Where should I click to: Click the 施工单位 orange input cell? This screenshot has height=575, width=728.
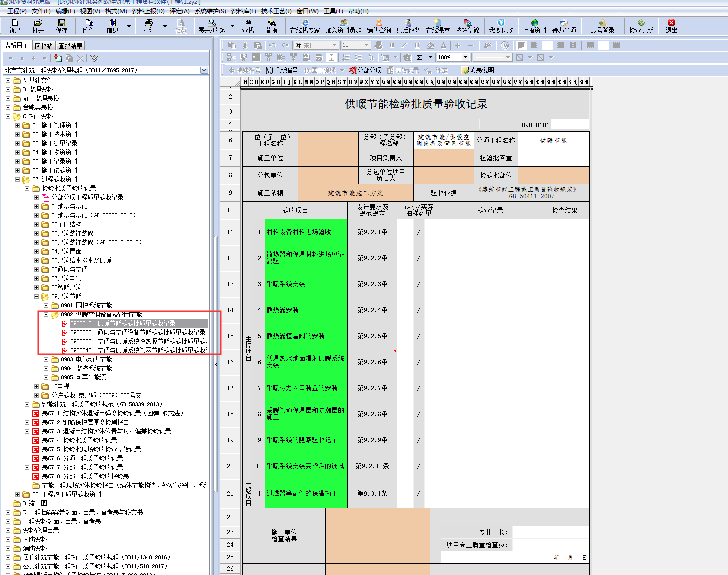(328, 158)
